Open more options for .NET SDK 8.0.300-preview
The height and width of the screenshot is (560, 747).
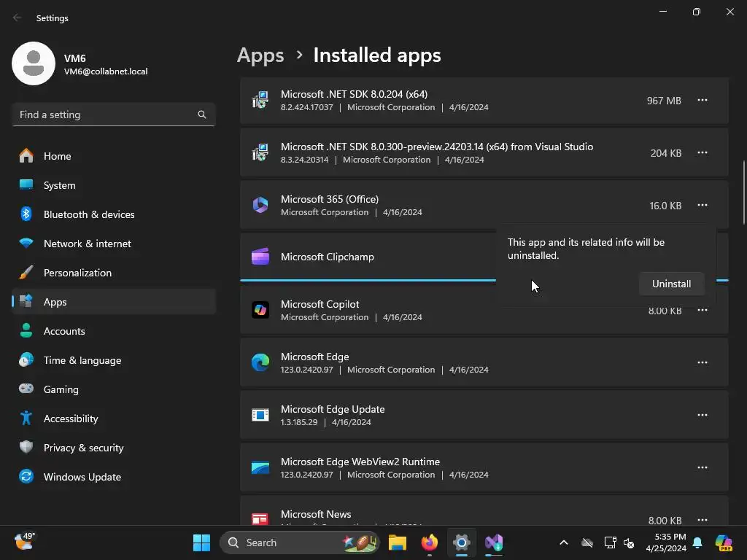[703, 153]
